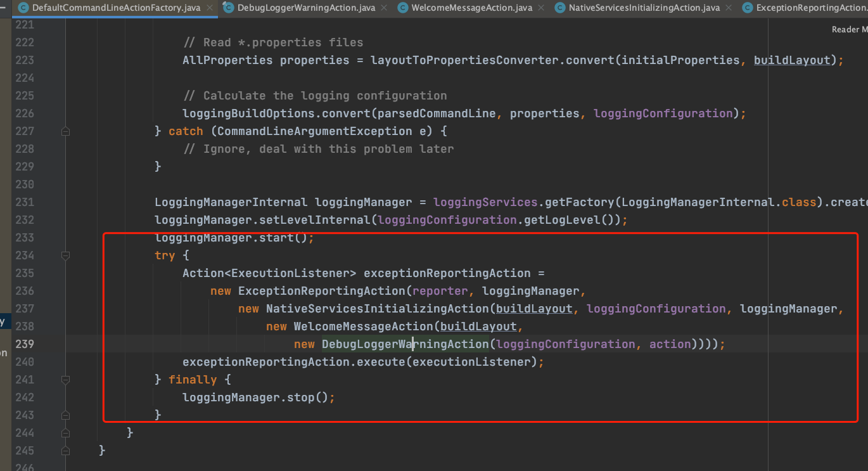Click the fold end marker at line 244
This screenshot has width=868, height=471.
click(65, 433)
